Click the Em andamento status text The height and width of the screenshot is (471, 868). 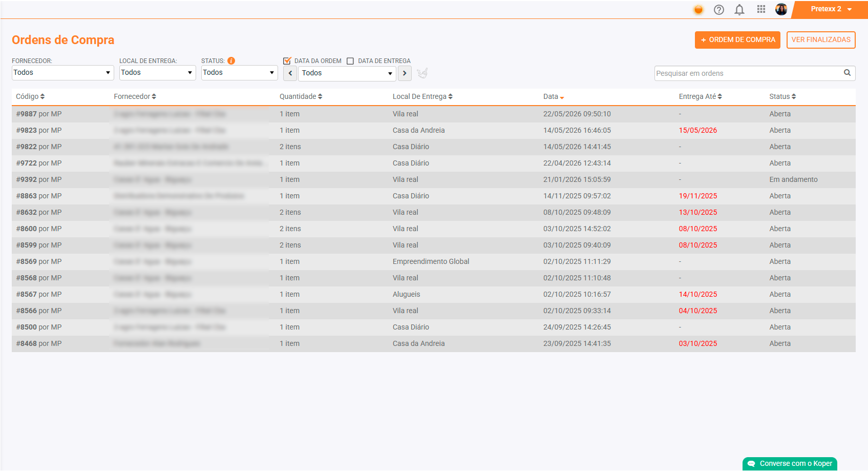(793, 179)
